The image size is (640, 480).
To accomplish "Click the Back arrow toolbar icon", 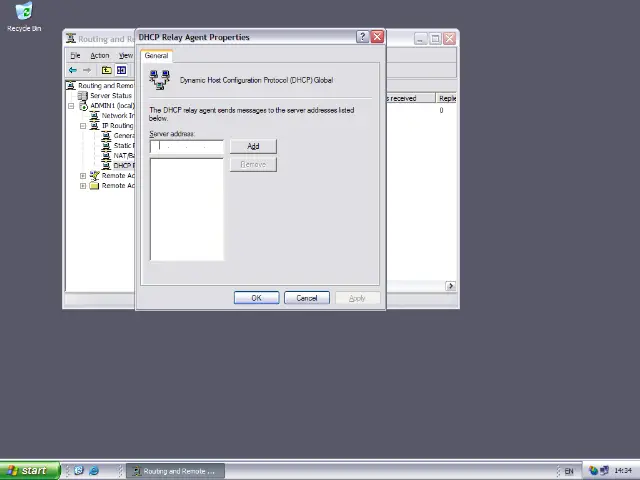I will pyautogui.click(x=73, y=70).
